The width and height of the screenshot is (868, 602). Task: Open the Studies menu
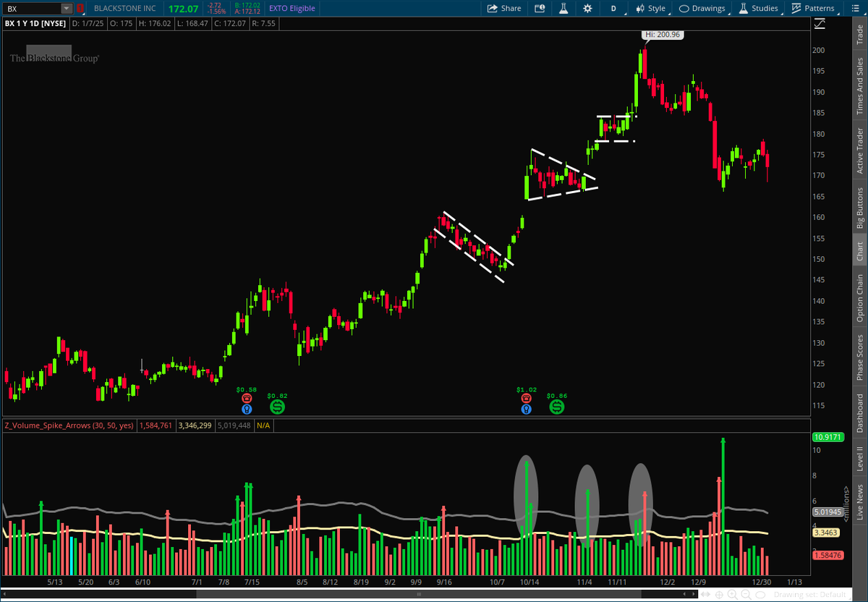758,9
